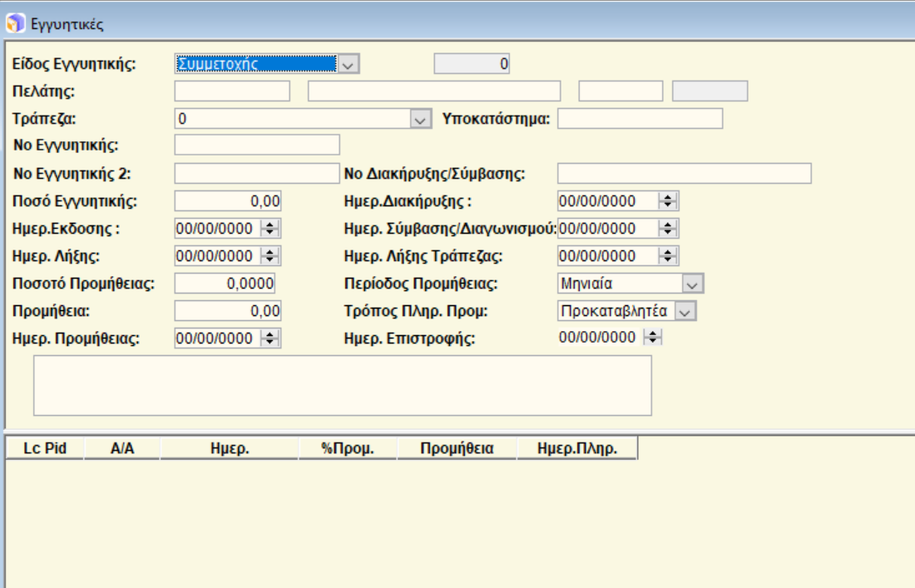The height and width of the screenshot is (588, 915).
Task: Click the Ημερ. Επιστροφής date spinner
Action: click(x=654, y=338)
